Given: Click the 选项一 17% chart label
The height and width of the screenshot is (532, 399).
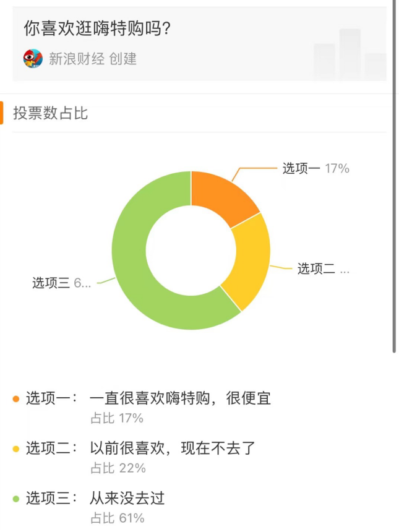Looking at the screenshot, I should click(315, 168).
